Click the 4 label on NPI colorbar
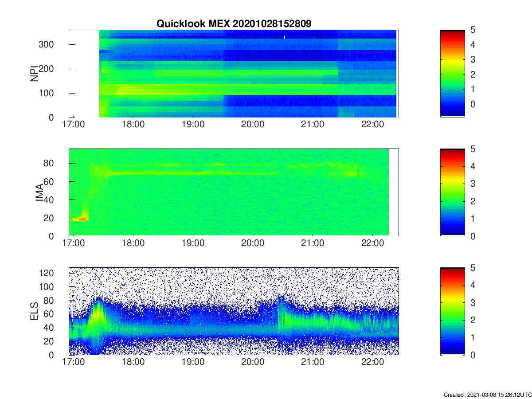Screen dimensions: 532x399 (x=473, y=45)
